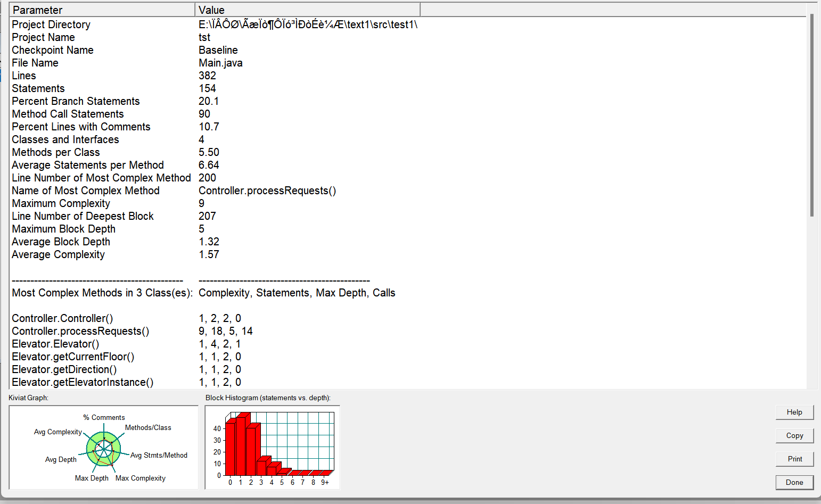Select the Name of Most Complex Method row

click(408, 191)
